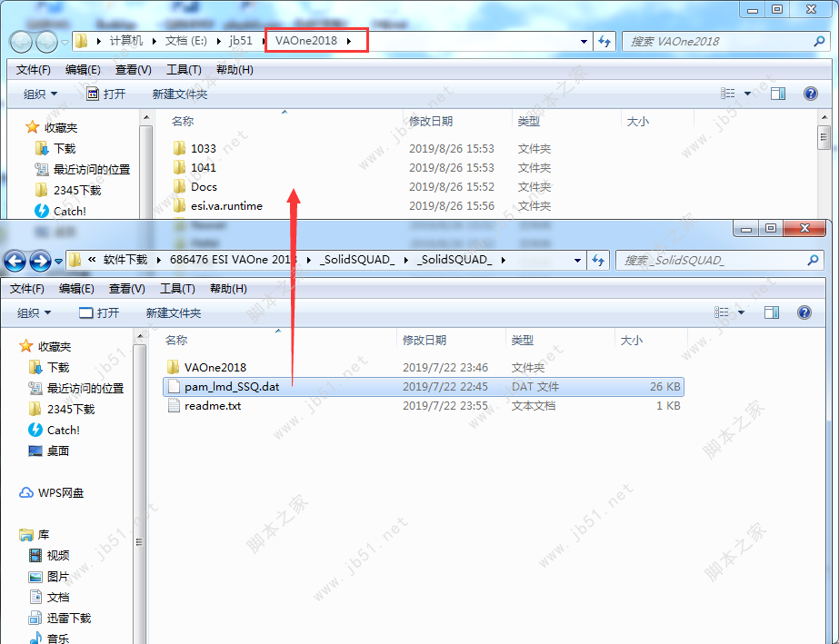Open 迅雷下载 in front window sidebar
This screenshot has width=839, height=644.
[x=59, y=618]
